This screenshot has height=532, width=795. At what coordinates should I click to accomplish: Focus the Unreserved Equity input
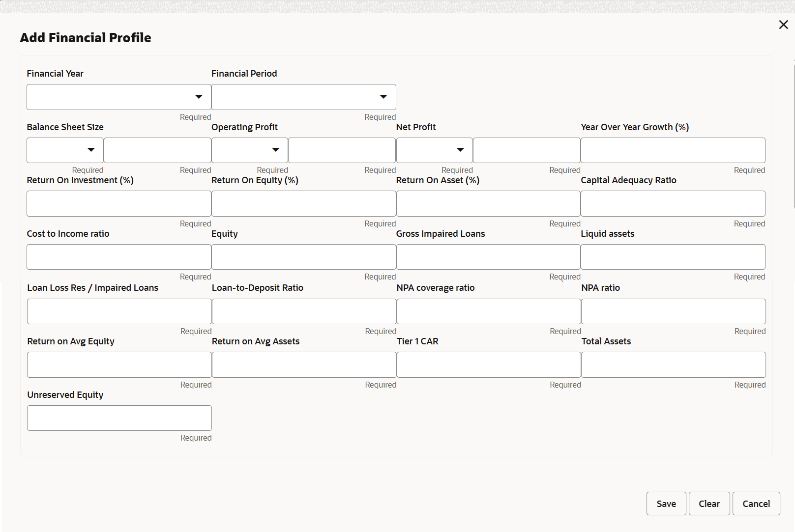(x=119, y=418)
